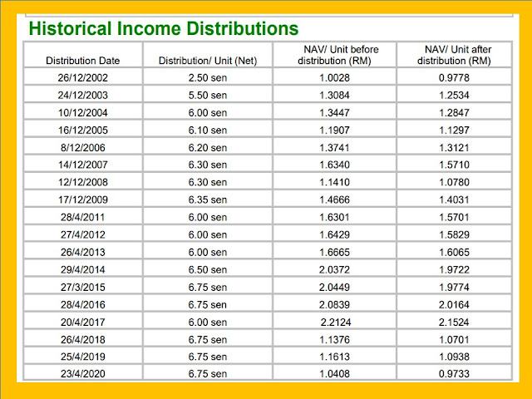Click date cell 16/12/2005

point(83,131)
